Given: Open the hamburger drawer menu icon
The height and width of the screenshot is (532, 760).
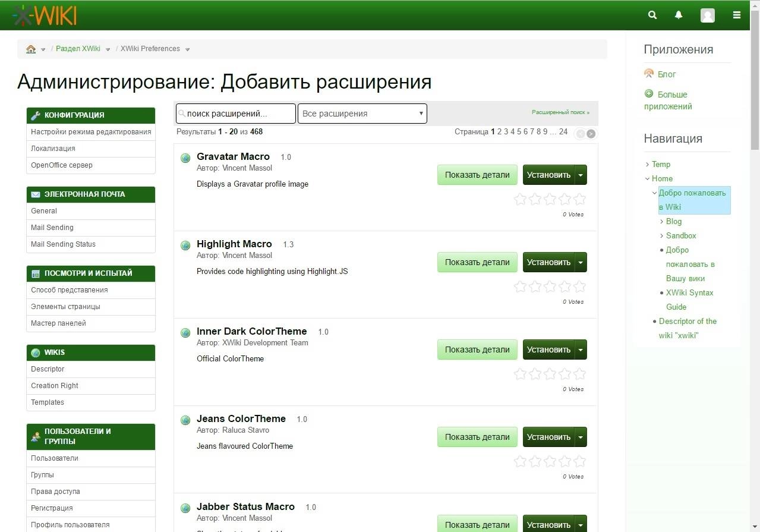Looking at the screenshot, I should [x=737, y=15].
